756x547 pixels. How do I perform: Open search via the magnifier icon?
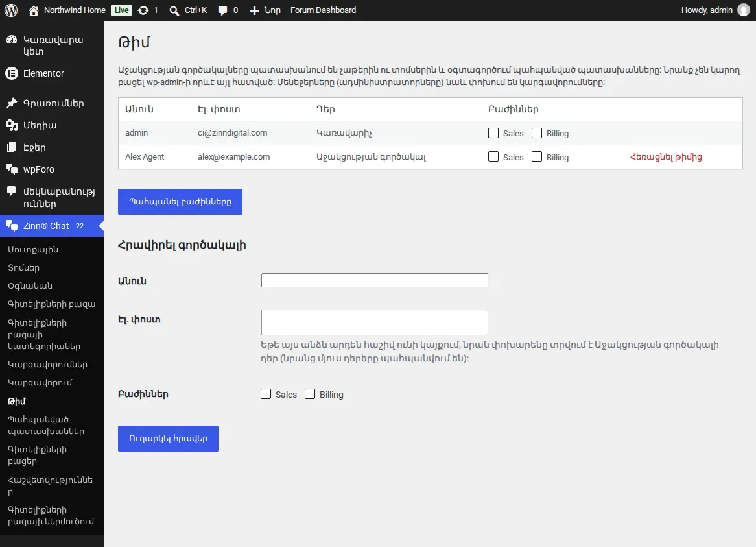[x=174, y=10]
